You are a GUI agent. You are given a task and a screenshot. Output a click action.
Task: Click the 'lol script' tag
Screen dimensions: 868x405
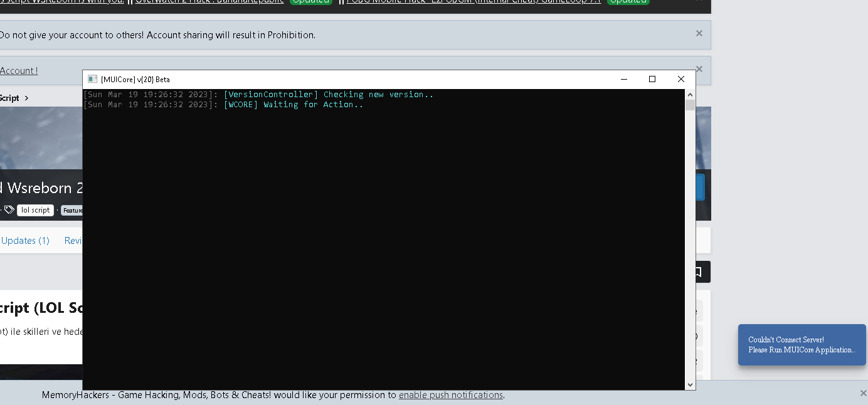35,210
